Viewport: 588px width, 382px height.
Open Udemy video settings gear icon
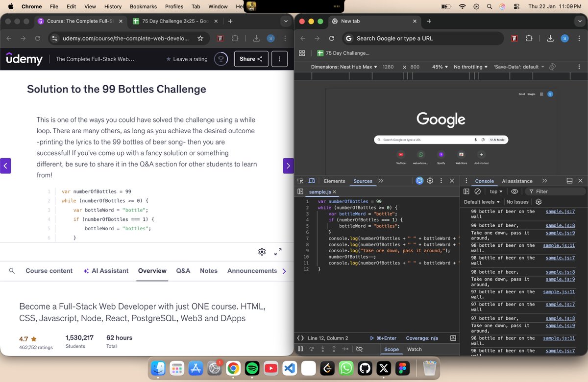point(262,252)
